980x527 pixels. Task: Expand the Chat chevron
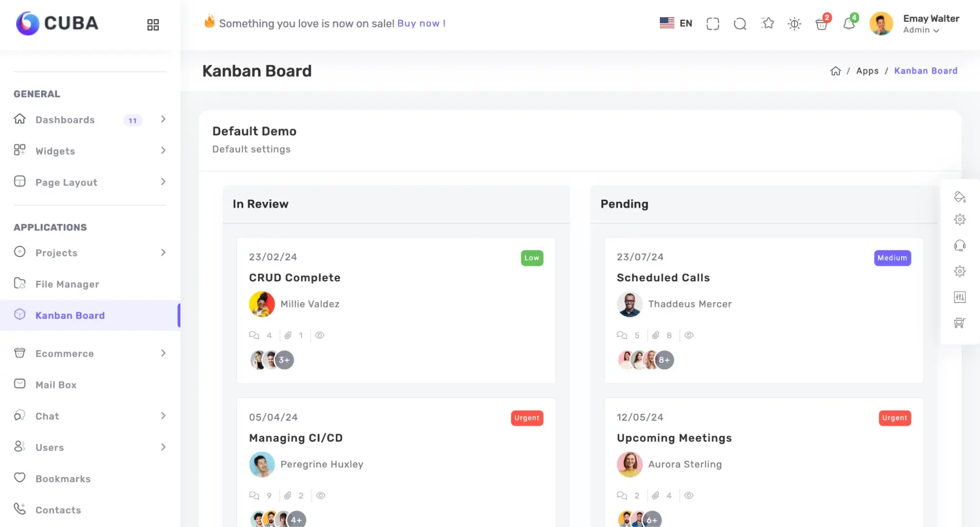pyautogui.click(x=163, y=416)
